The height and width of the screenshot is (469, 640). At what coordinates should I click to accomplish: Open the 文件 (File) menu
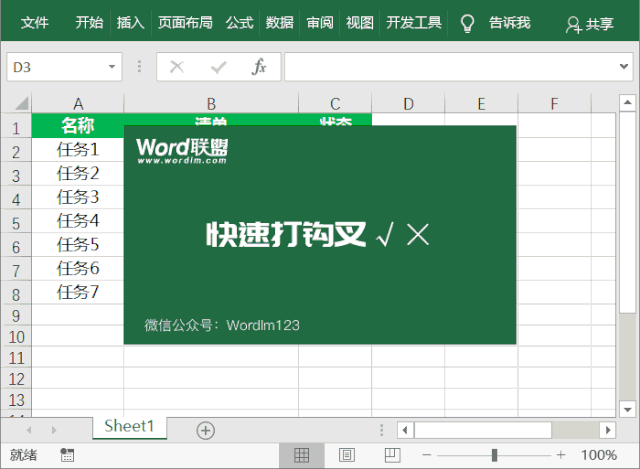[35, 23]
